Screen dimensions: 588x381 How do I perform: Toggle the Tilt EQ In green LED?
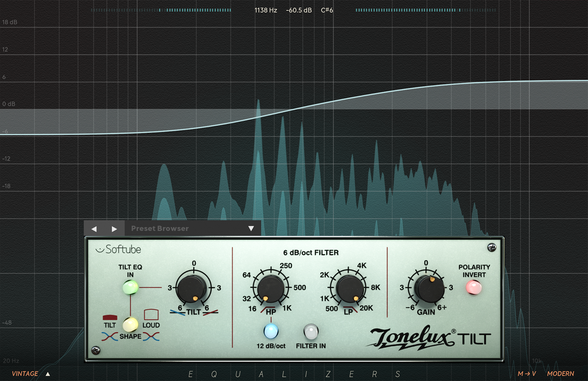[x=130, y=287]
